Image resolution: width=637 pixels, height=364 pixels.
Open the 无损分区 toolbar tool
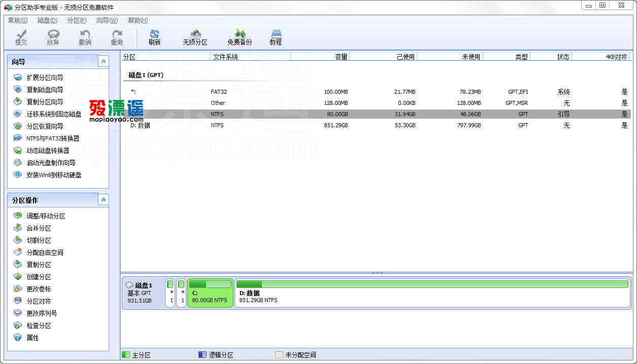(x=195, y=38)
